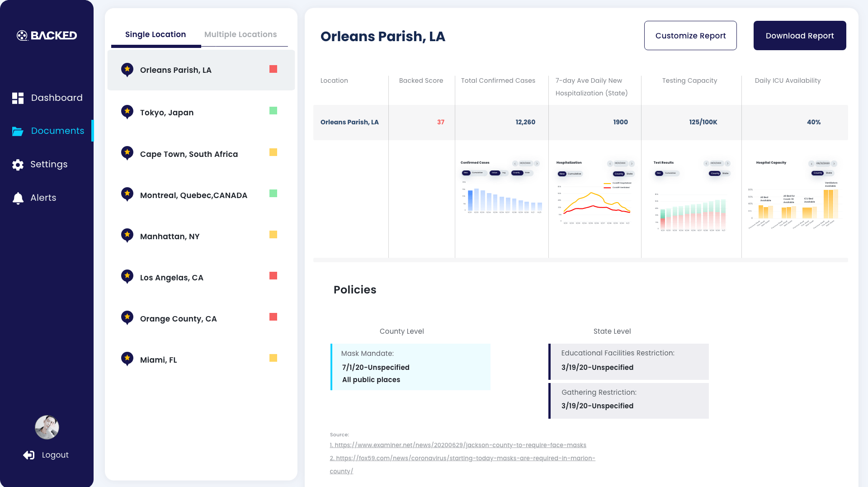Click the Settings gear icon
Viewport: 868px width, 487px height.
coord(18,165)
